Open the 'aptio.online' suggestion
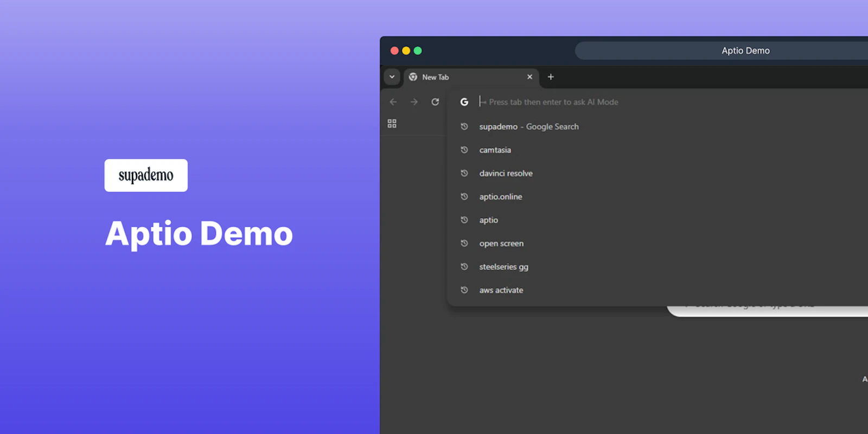Screen dimensions: 868x434 point(658,196)
